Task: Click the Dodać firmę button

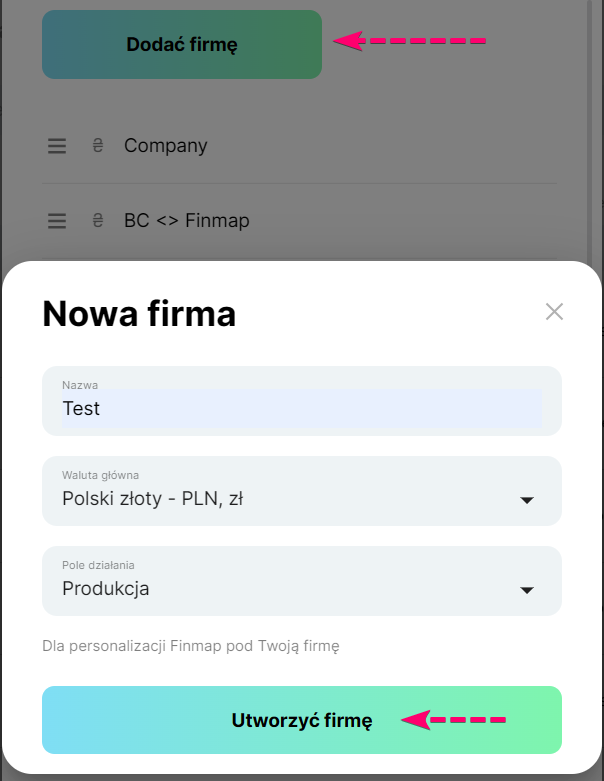Action: pyautogui.click(x=181, y=44)
